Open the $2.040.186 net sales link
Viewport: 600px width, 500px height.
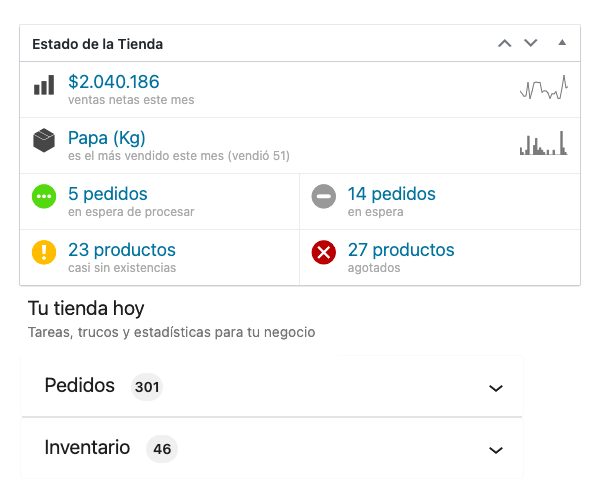click(x=113, y=82)
